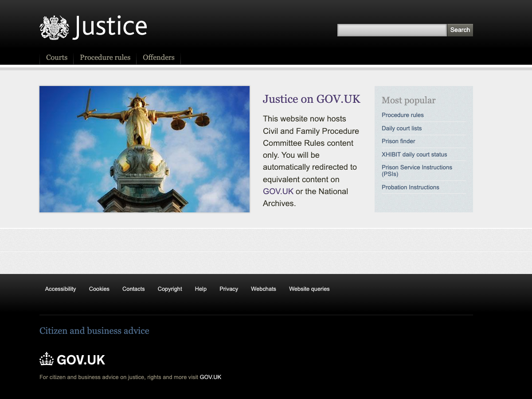View Daily court lists
The image size is (532, 399).
tap(402, 128)
